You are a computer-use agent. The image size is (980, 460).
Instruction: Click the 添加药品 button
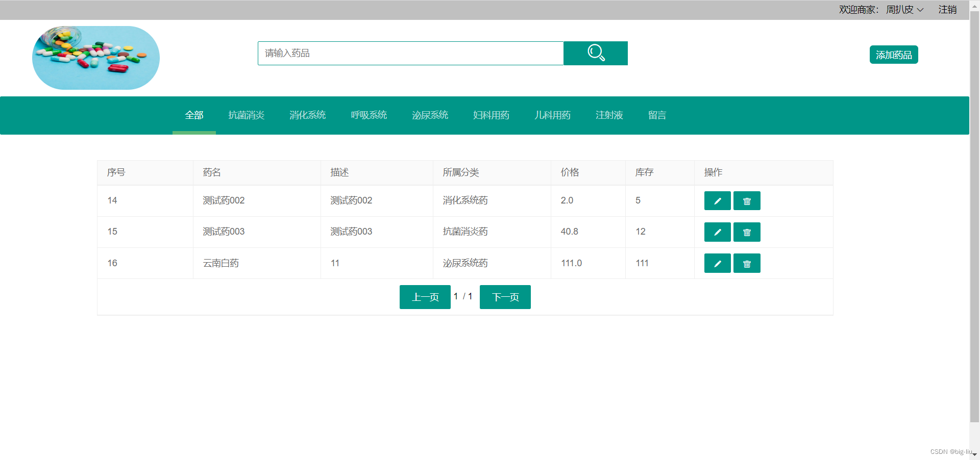(x=894, y=55)
